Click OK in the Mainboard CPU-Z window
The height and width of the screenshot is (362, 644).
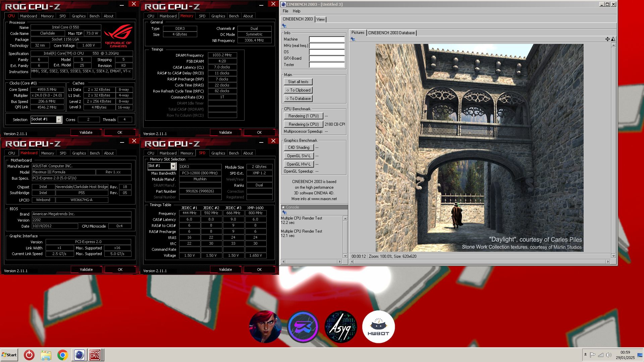click(120, 269)
